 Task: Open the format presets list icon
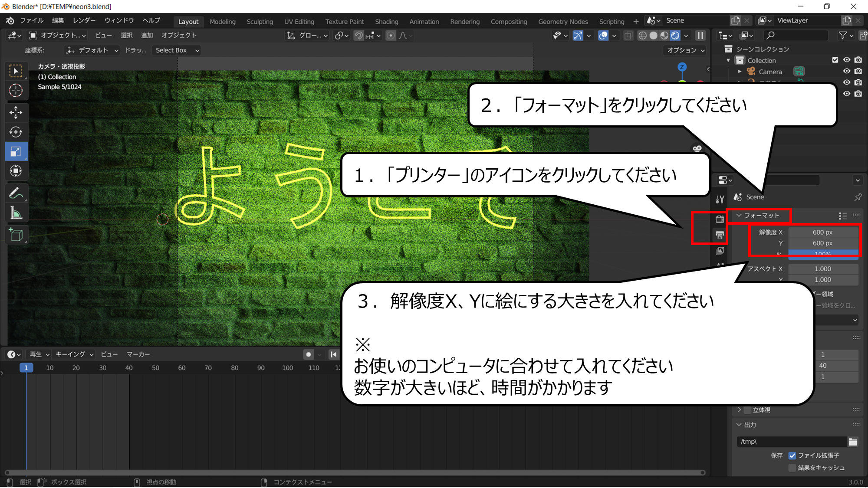tap(843, 216)
